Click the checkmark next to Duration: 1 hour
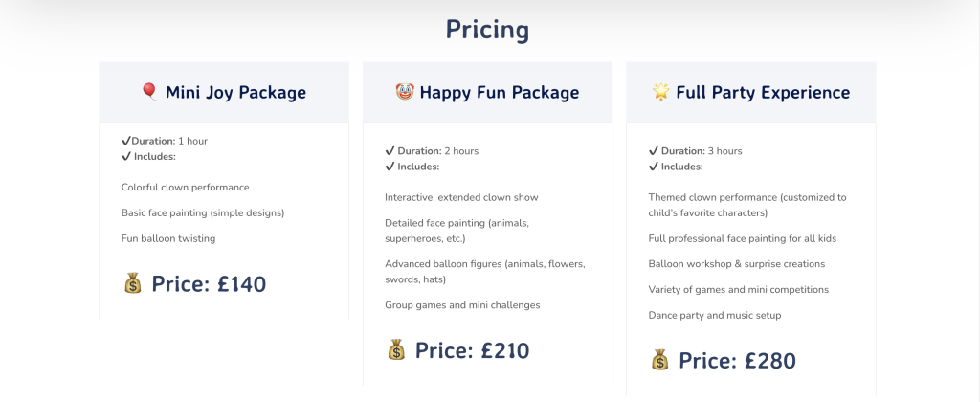This screenshot has height=402, width=980. click(x=125, y=141)
